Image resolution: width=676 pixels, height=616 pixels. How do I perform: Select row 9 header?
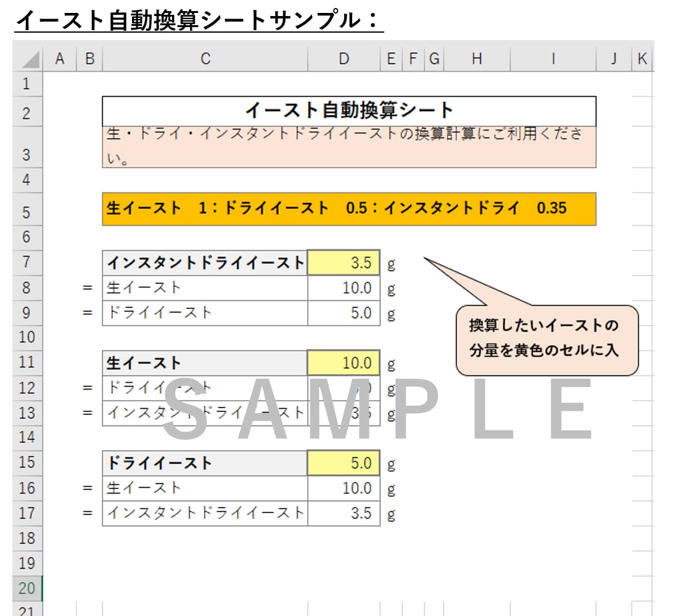pyautogui.click(x=27, y=313)
